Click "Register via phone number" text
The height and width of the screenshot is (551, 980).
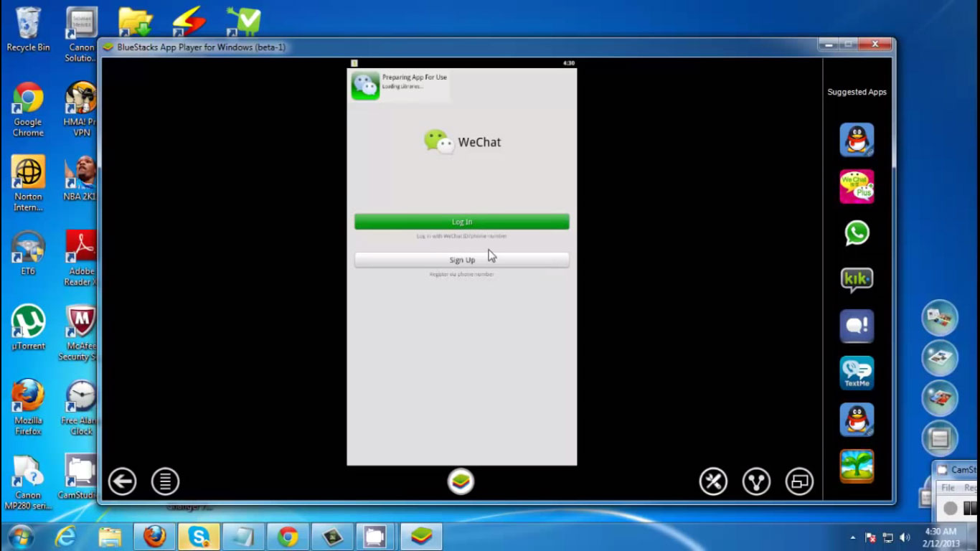click(461, 274)
